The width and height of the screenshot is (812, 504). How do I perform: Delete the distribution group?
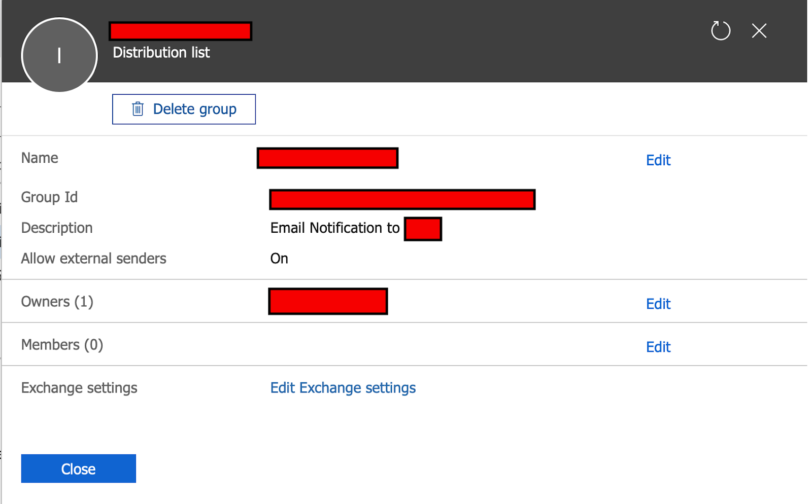coord(184,109)
